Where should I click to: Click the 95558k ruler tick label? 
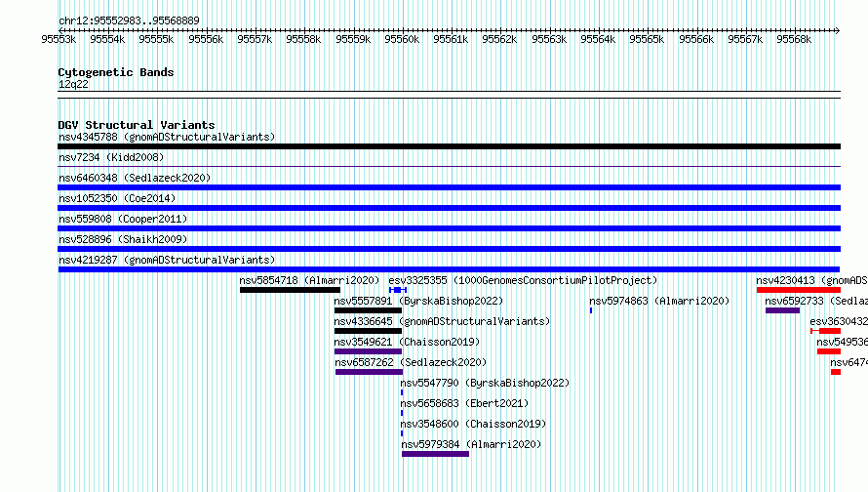click(303, 39)
